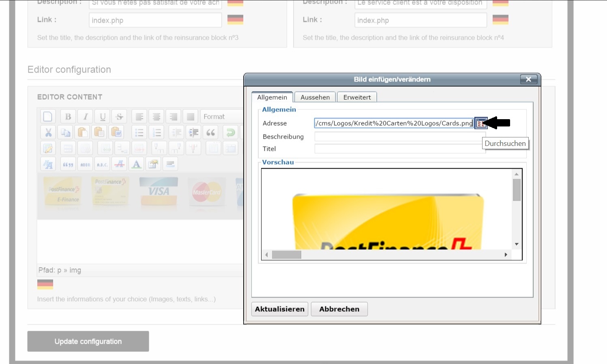Viewport: 607px width, 364px height.
Task: Switch to the Erweitert tab
Action: tap(357, 97)
